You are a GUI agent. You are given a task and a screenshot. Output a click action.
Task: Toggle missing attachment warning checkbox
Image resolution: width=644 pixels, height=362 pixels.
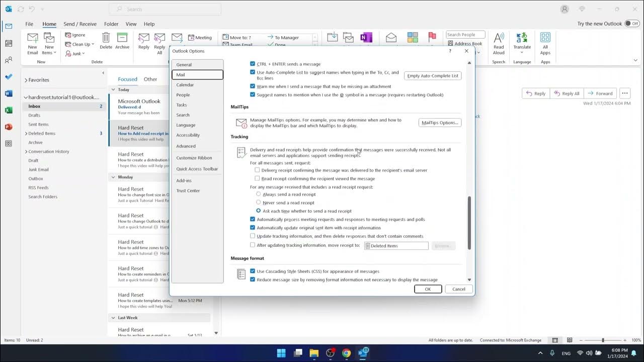(253, 86)
